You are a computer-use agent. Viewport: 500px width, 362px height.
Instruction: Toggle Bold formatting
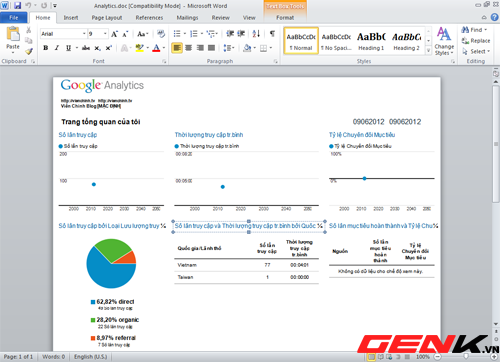(46, 48)
